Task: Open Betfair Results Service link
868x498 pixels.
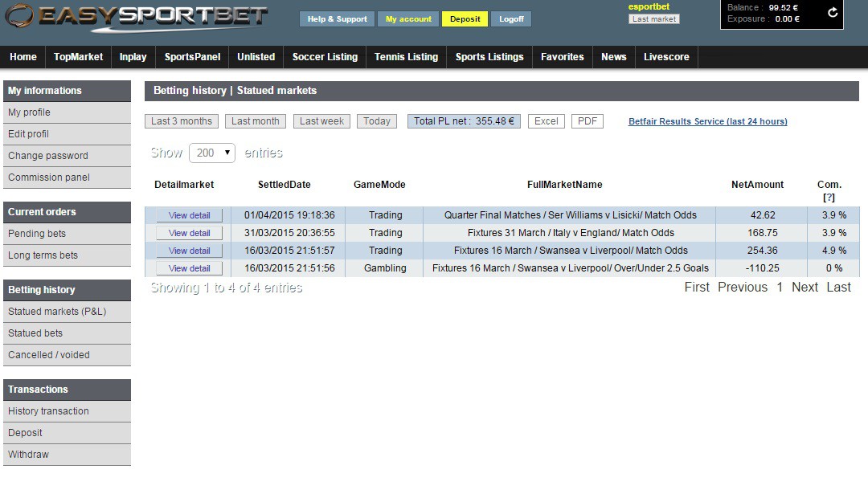Action: (x=707, y=121)
